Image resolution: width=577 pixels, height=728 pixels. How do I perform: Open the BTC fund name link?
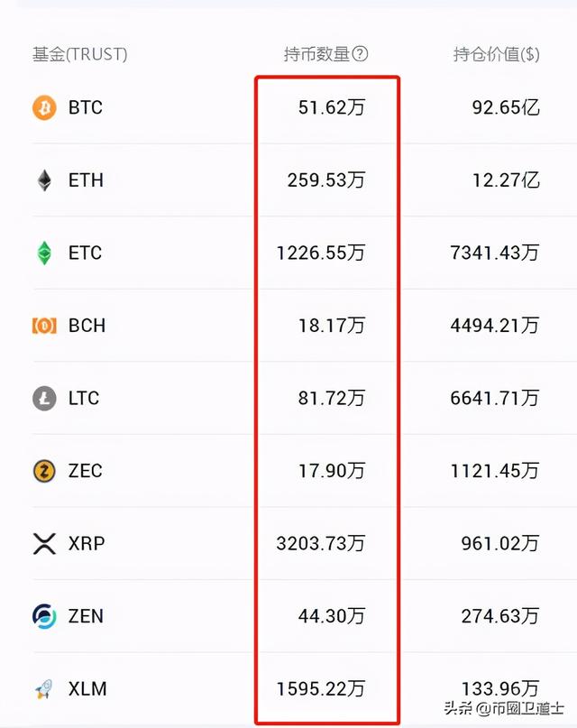point(86,108)
